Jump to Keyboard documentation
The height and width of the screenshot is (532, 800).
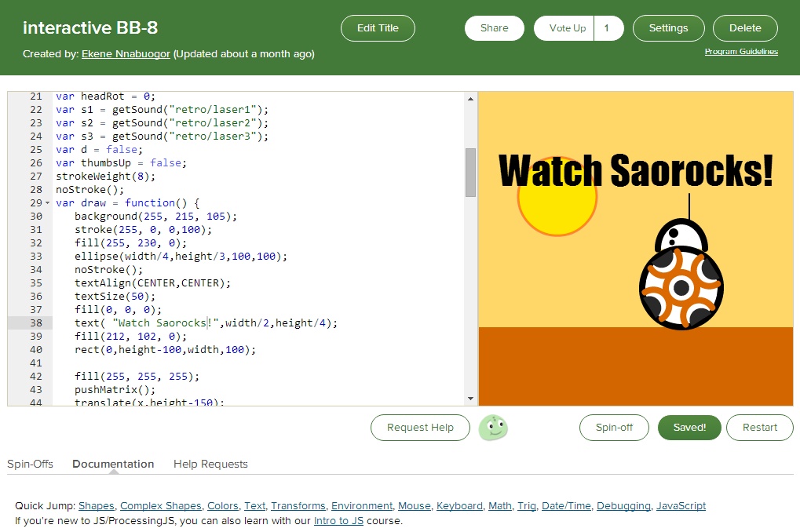pyautogui.click(x=459, y=506)
